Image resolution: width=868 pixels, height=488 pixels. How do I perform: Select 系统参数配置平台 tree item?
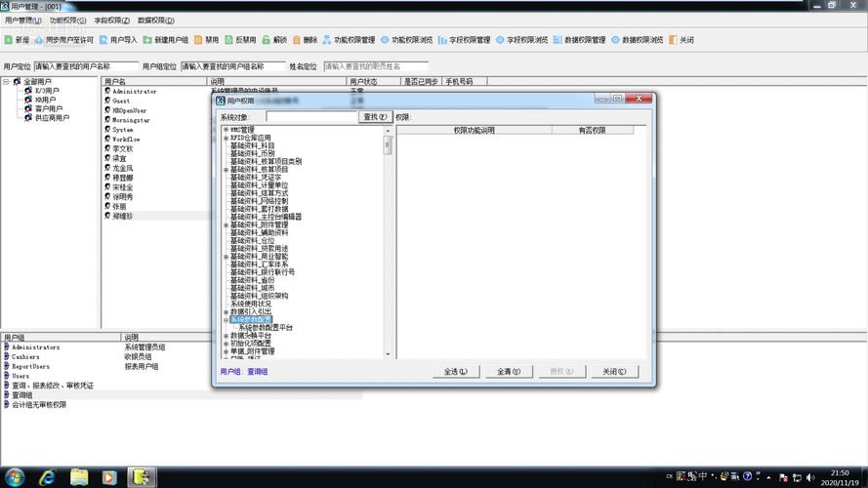266,328
